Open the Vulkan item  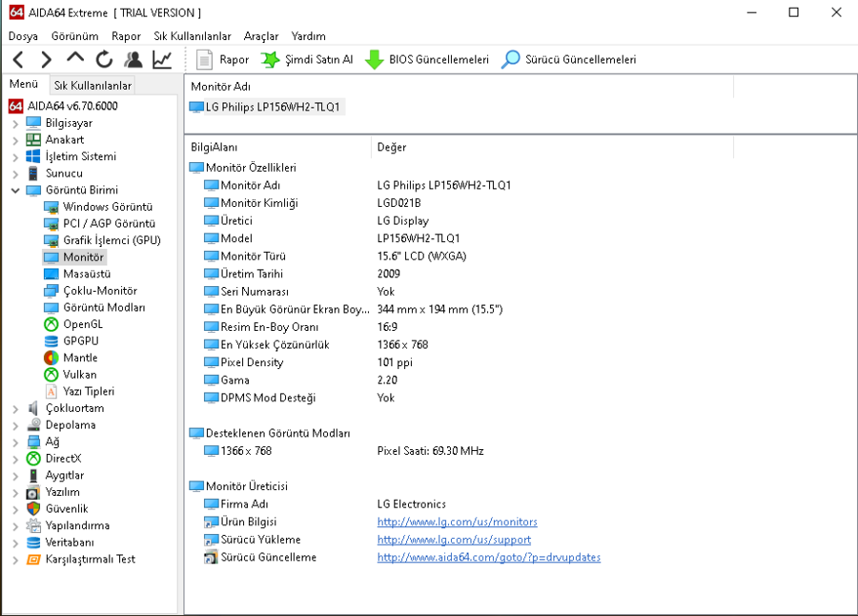pyautogui.click(x=79, y=375)
